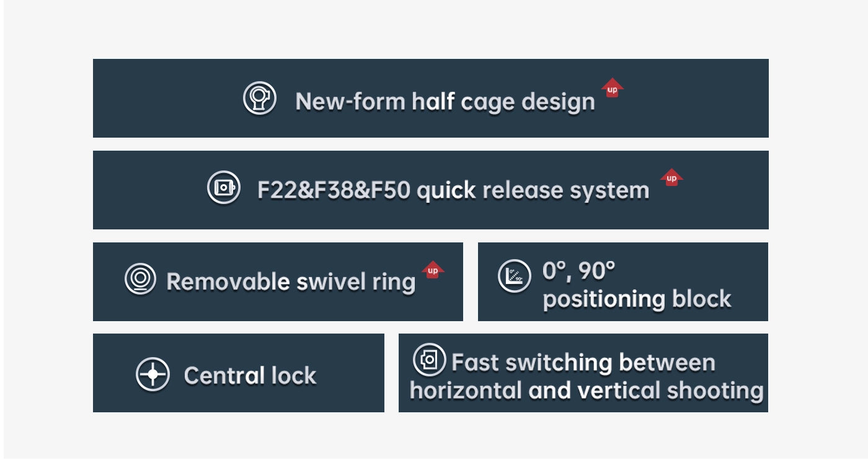Click the 'positioning block' second-line text

click(637, 299)
